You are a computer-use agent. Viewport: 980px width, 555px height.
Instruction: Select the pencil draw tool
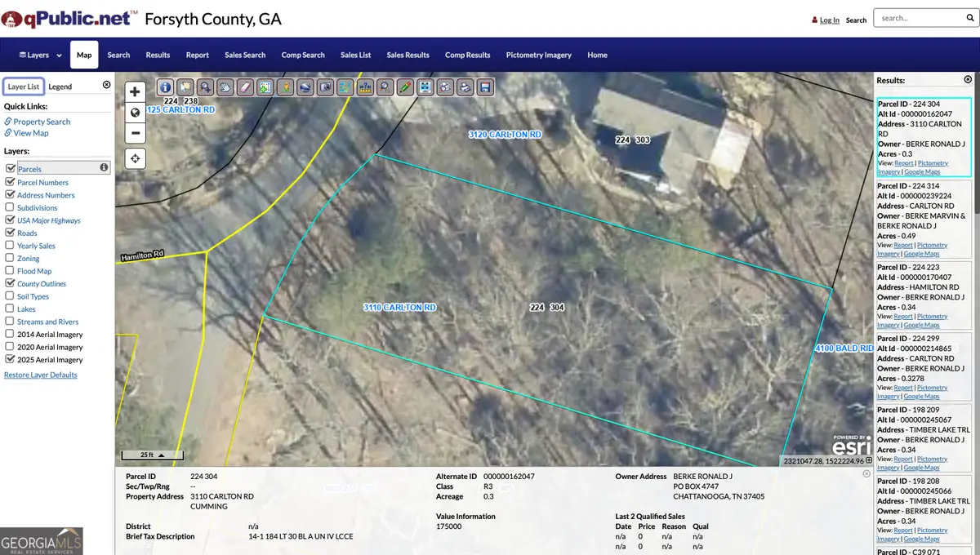(404, 87)
